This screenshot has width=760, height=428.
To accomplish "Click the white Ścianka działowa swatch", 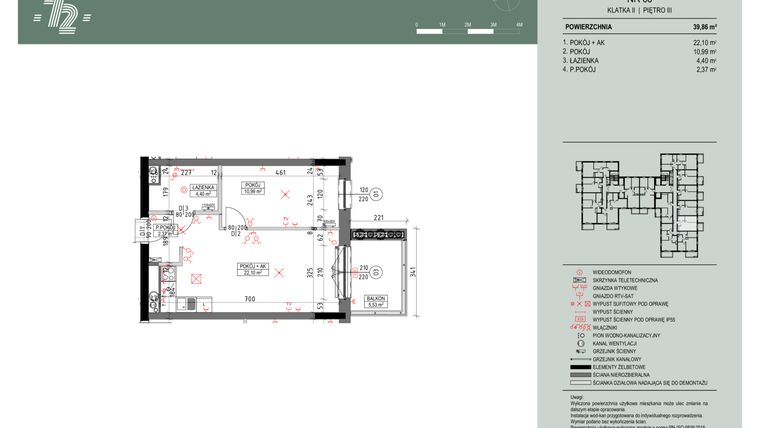I will coord(581,383).
